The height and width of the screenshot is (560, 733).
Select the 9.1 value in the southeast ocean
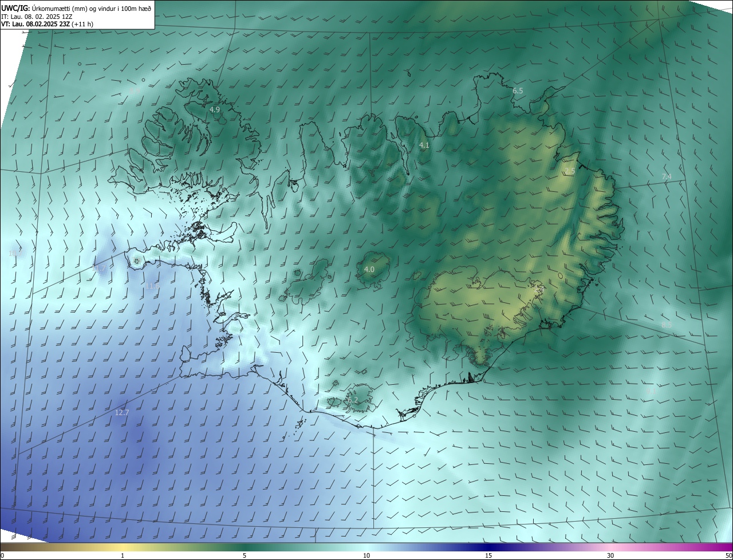pos(651,392)
